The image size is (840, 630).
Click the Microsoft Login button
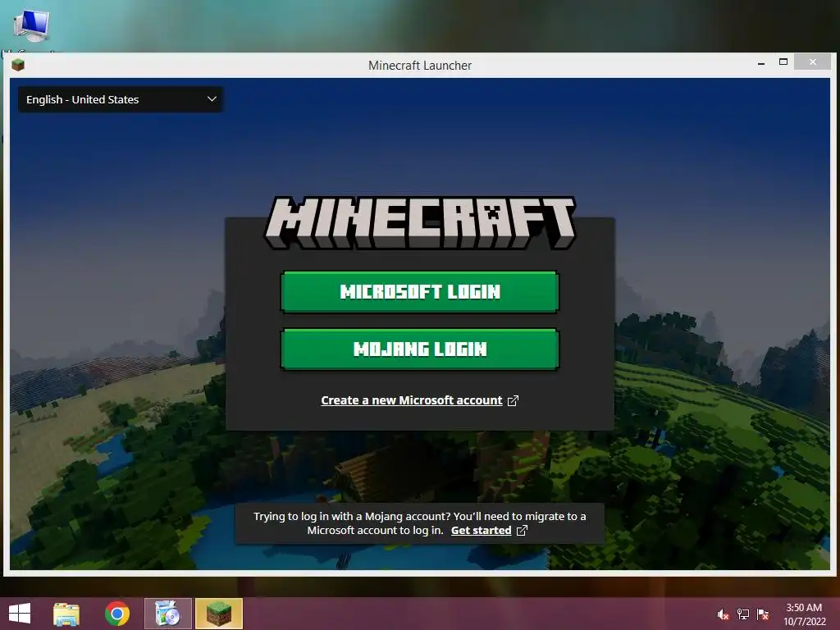pos(419,291)
